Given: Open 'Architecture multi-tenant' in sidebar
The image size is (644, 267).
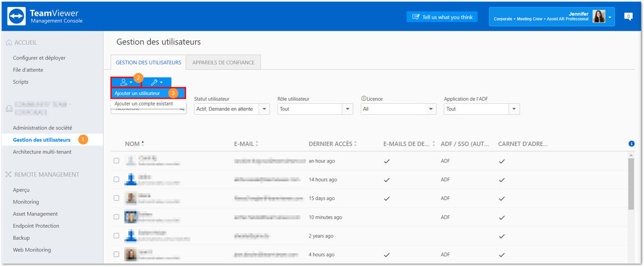Looking at the screenshot, I should 42,152.
